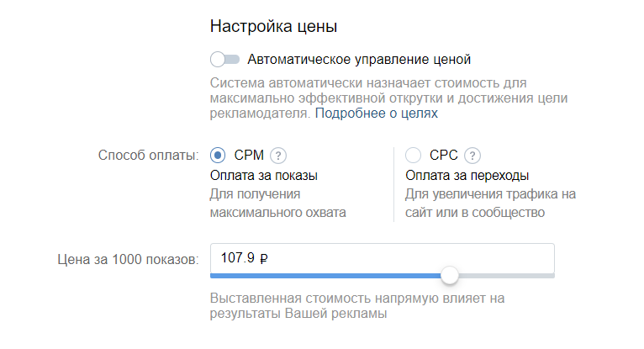The width and height of the screenshot is (644, 349).
Task: Click the "Оплата за показы" caption
Action: tap(264, 176)
